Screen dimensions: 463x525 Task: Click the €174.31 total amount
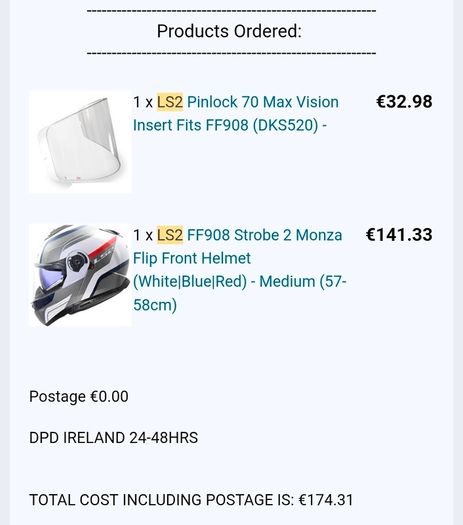tap(326, 500)
